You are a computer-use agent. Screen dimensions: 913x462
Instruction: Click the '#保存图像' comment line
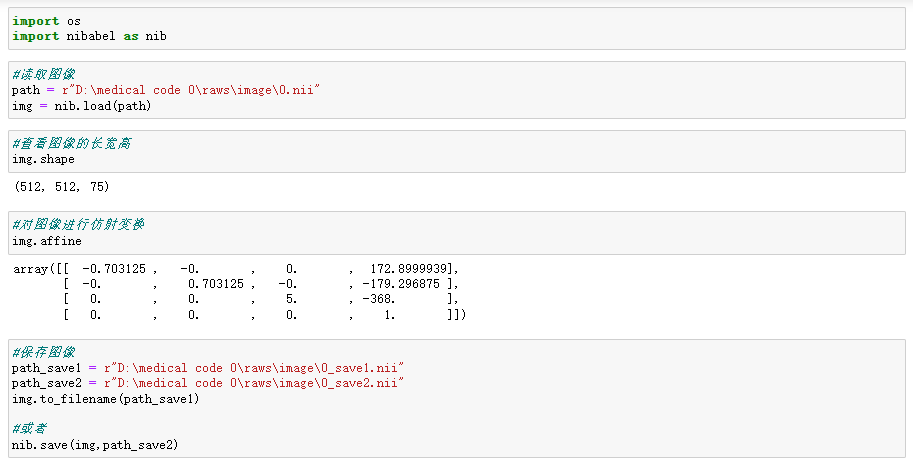click(x=43, y=352)
